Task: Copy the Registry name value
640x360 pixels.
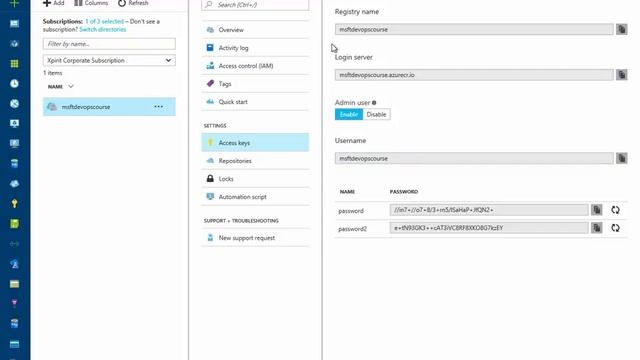Action: pos(622,29)
